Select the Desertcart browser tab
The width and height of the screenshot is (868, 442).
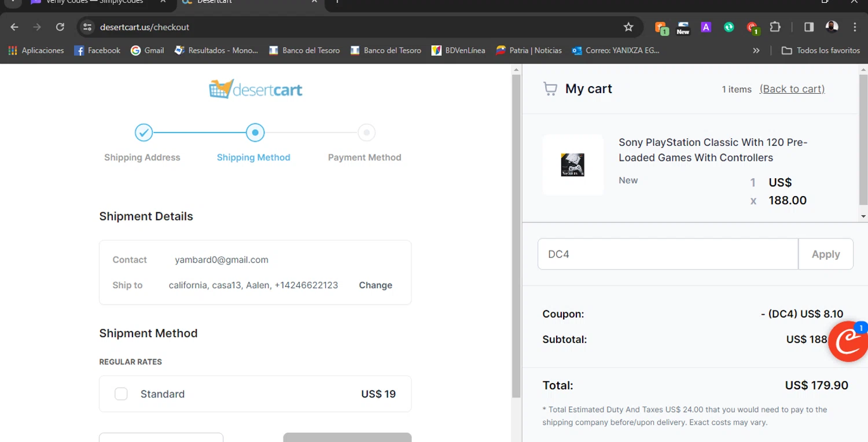click(x=249, y=2)
